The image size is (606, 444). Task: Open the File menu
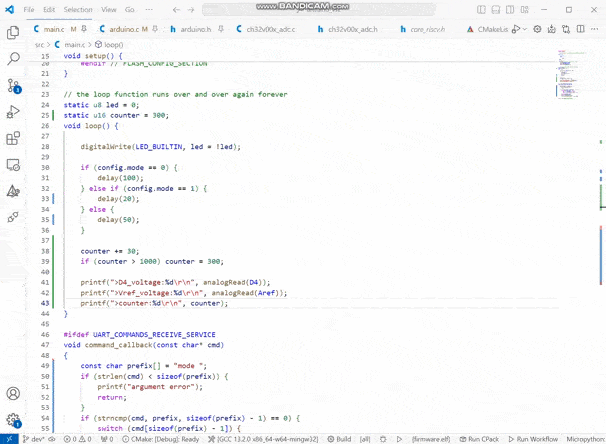[x=29, y=10]
